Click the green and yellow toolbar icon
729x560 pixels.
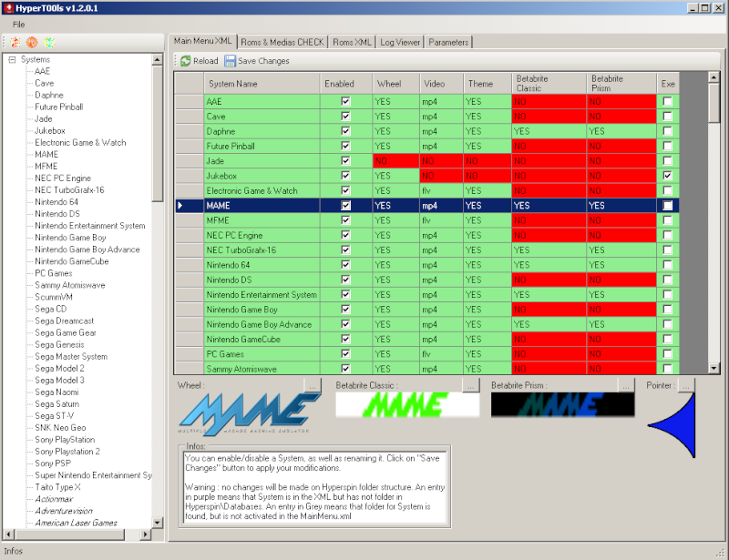[x=49, y=43]
